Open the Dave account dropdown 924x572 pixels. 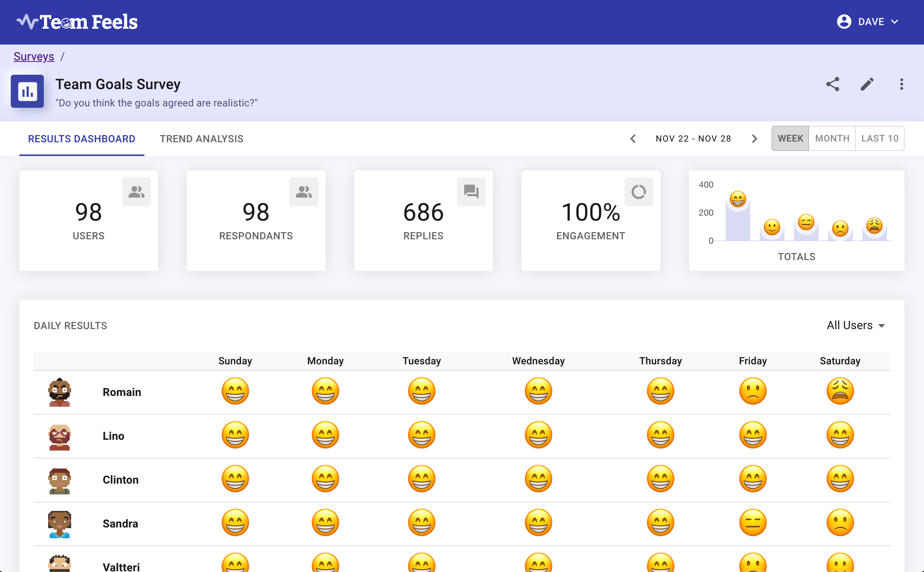point(868,22)
